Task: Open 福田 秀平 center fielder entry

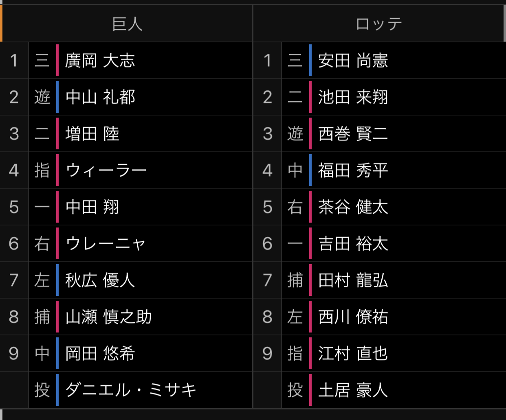Action: pos(353,171)
